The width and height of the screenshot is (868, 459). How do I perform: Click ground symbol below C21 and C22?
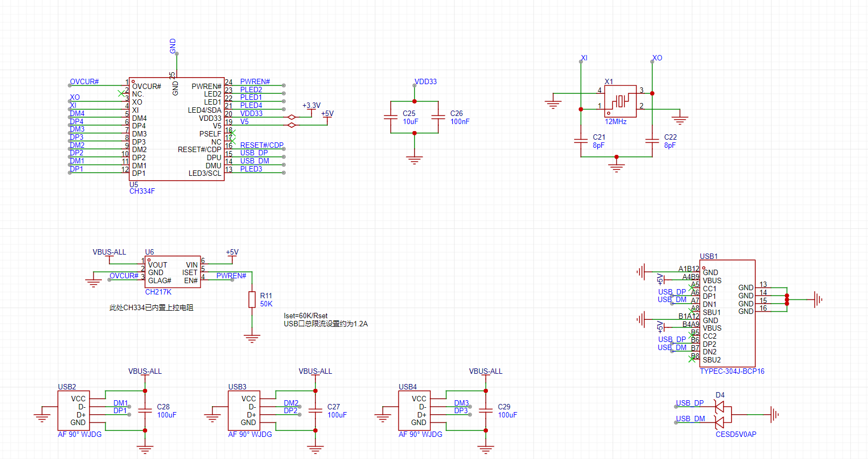[616, 168]
